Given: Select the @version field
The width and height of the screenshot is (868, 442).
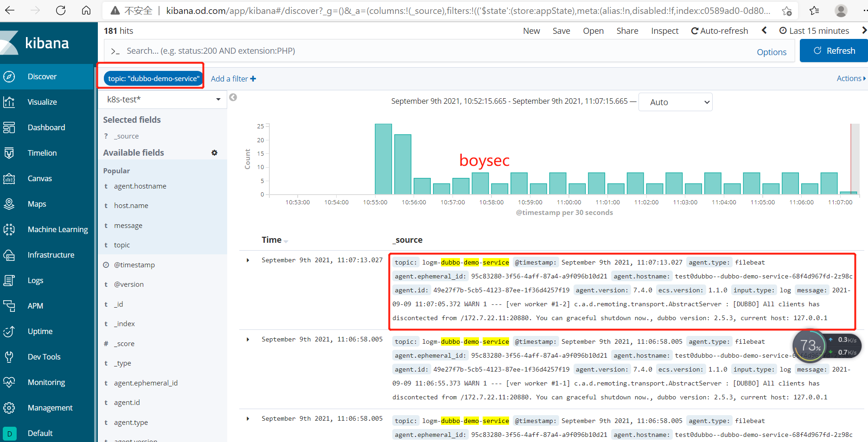Looking at the screenshot, I should click(129, 284).
